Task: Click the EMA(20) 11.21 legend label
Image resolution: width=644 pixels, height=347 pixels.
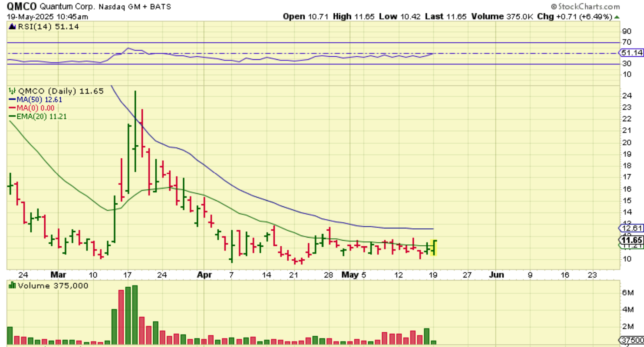Action: click(x=42, y=116)
